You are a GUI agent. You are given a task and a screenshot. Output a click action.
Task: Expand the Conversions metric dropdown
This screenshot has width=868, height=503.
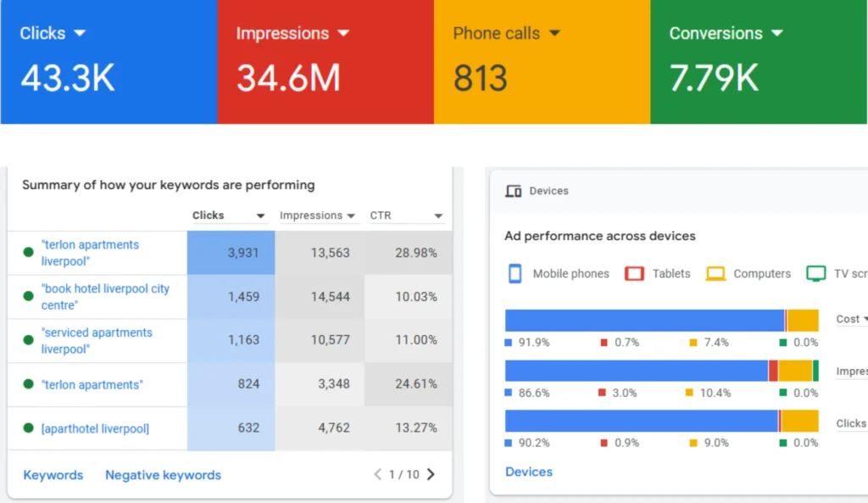pyautogui.click(x=777, y=33)
